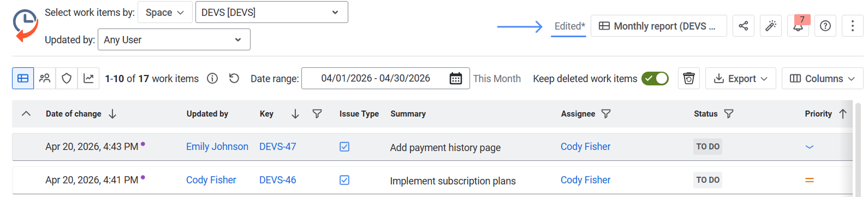Open the help question mark icon
Image resolution: width=868 pixels, height=197 pixels.
(x=825, y=26)
